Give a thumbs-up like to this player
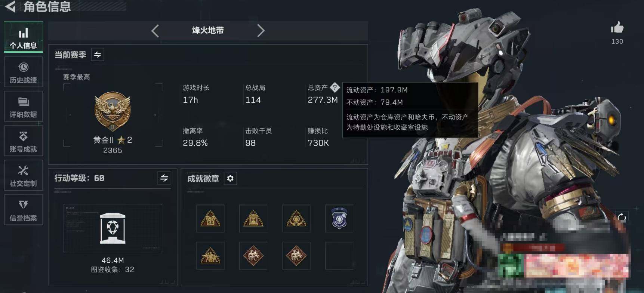This screenshot has width=644, height=293. tap(617, 28)
